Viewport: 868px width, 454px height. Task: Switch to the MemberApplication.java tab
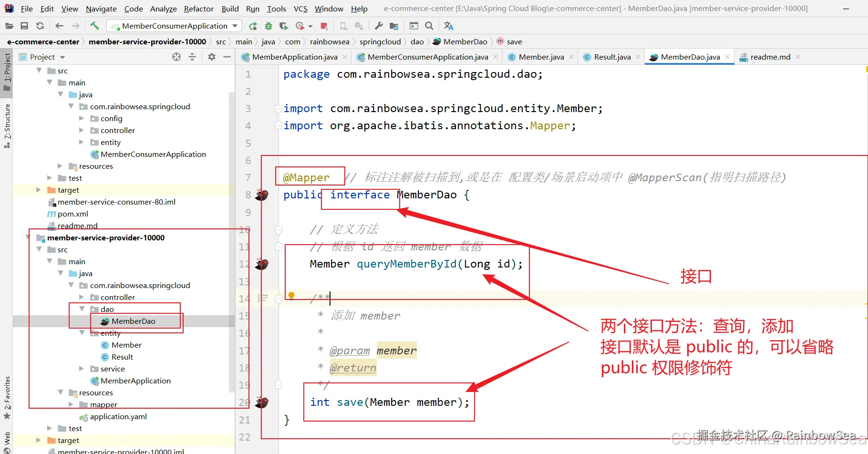(294, 57)
